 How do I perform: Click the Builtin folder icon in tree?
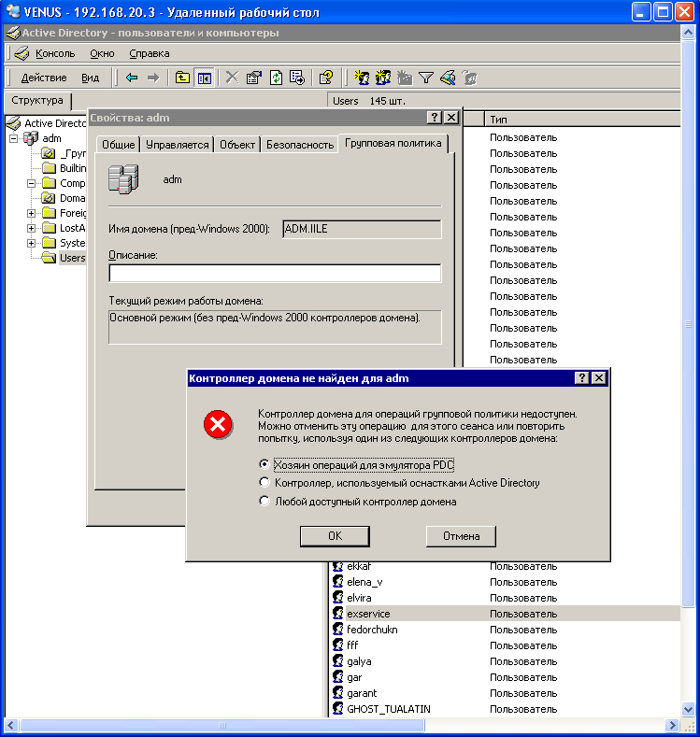pos(49,168)
